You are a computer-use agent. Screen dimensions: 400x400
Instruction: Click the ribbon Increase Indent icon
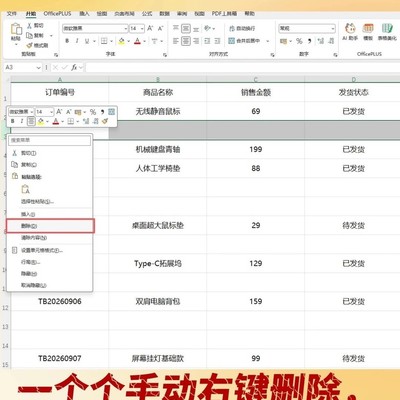[x=217, y=41]
